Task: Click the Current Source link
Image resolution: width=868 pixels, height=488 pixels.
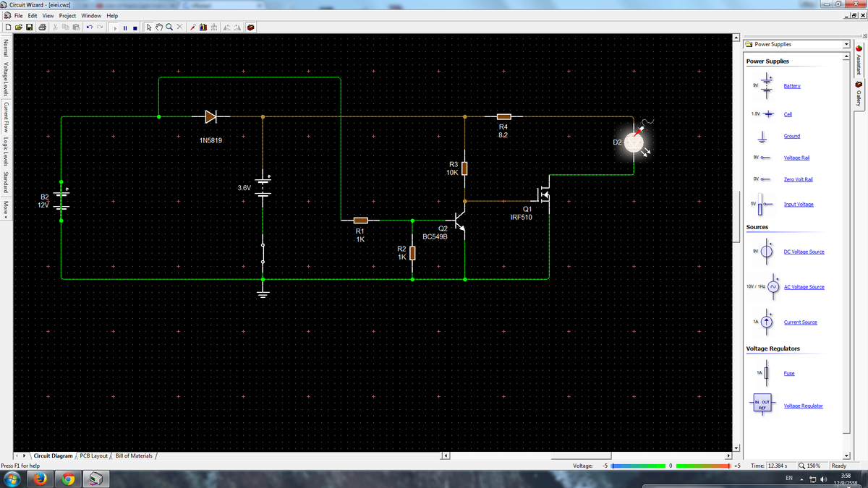Action: pos(800,322)
